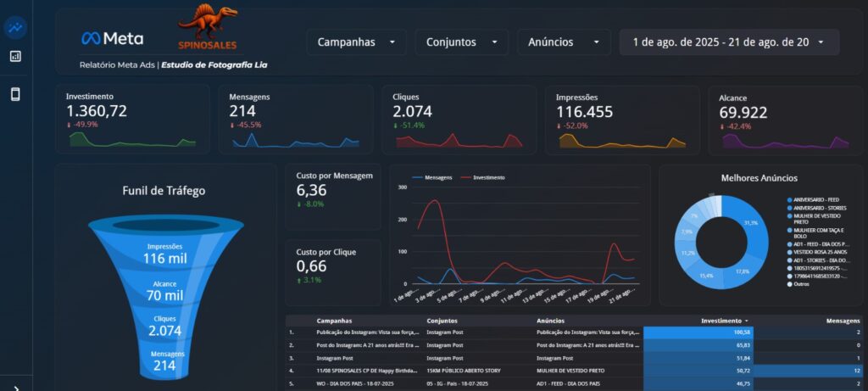868x391 pixels.
Task: Click the Meta logo
Action: (112, 38)
